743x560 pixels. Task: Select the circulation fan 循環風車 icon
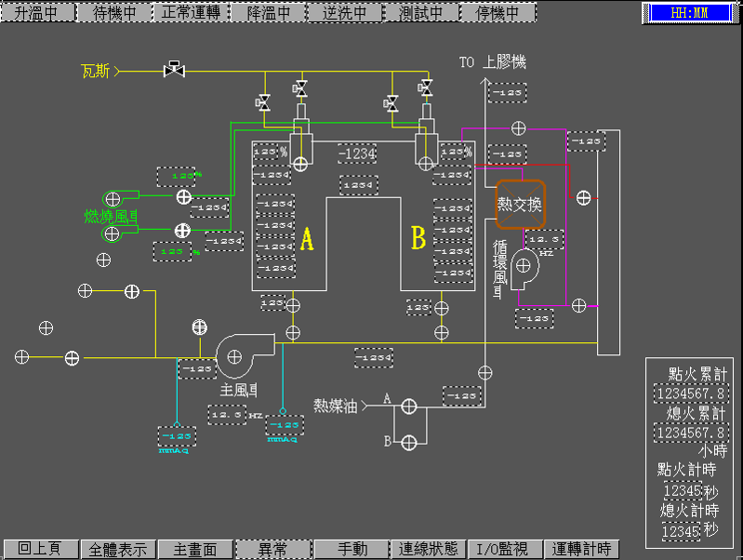(x=529, y=267)
